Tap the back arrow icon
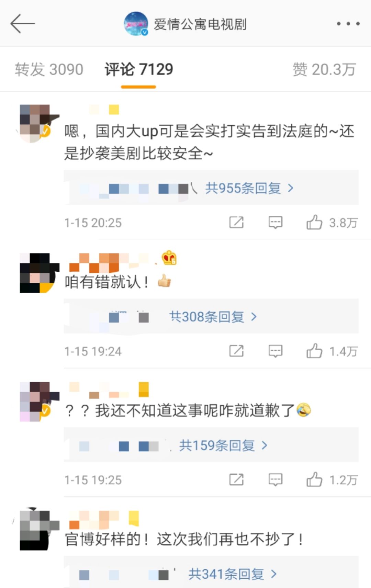This screenshot has width=371, height=588. (x=23, y=24)
